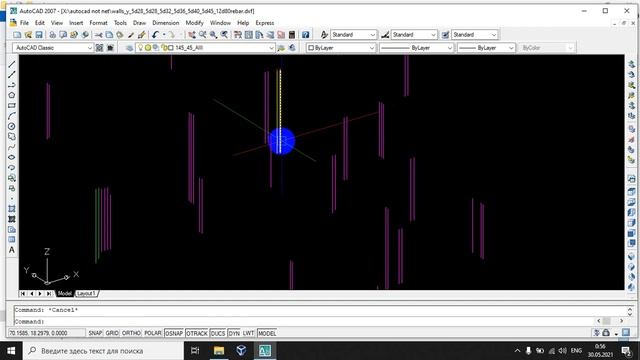The image size is (640, 360).
Task: Select the Line tool in Draw toolbar
Action: point(12,64)
